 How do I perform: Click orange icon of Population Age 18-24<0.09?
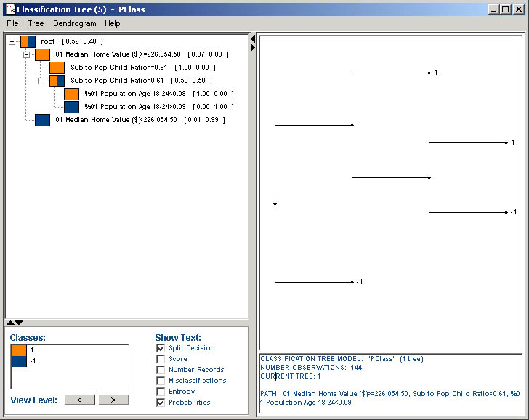coord(71,94)
